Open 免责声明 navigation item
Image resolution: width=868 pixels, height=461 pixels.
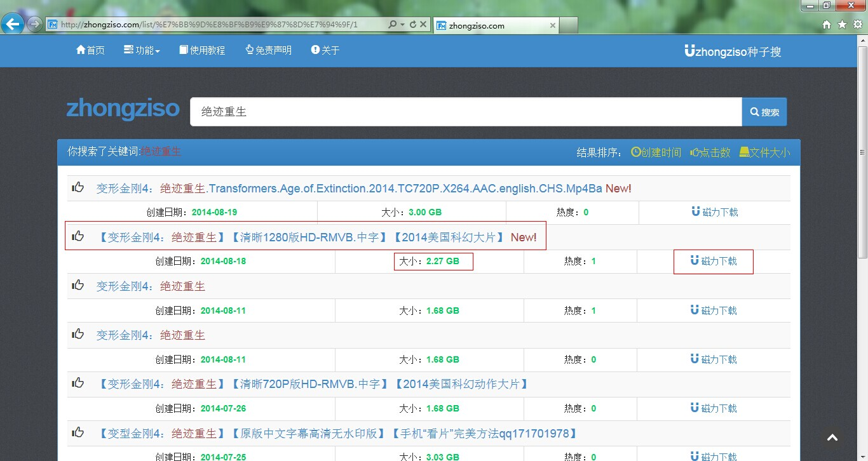coord(268,50)
